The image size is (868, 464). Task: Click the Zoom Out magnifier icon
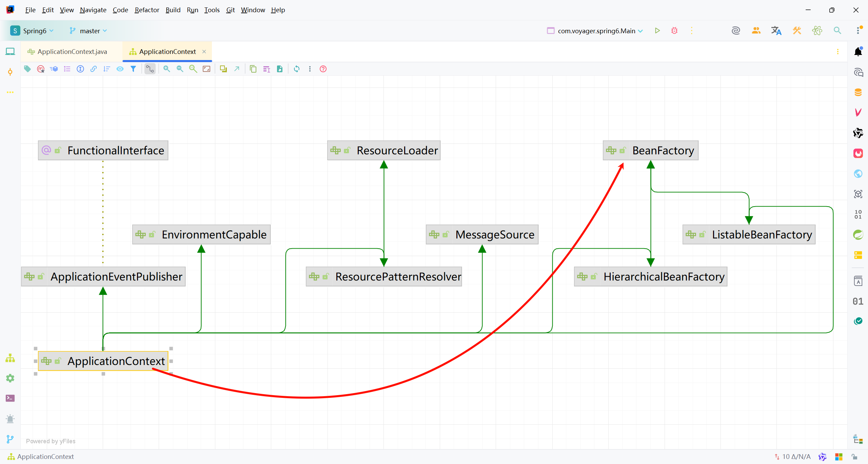[180, 69]
